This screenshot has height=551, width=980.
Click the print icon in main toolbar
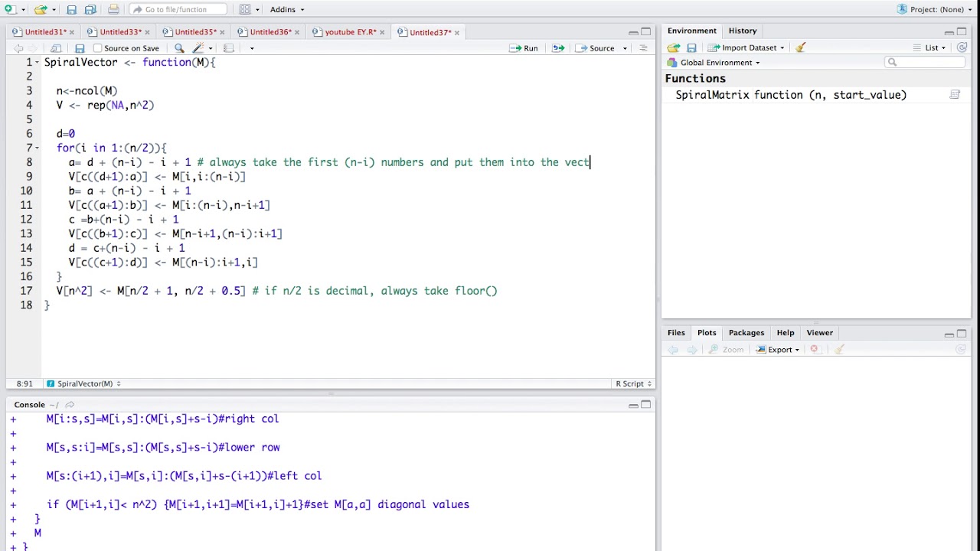[x=113, y=9]
